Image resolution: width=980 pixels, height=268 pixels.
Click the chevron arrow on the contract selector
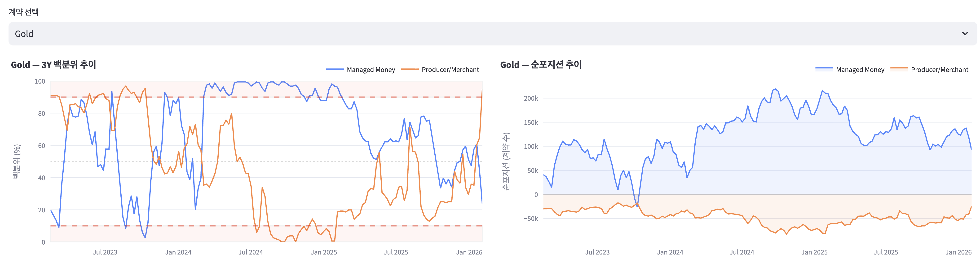(965, 34)
